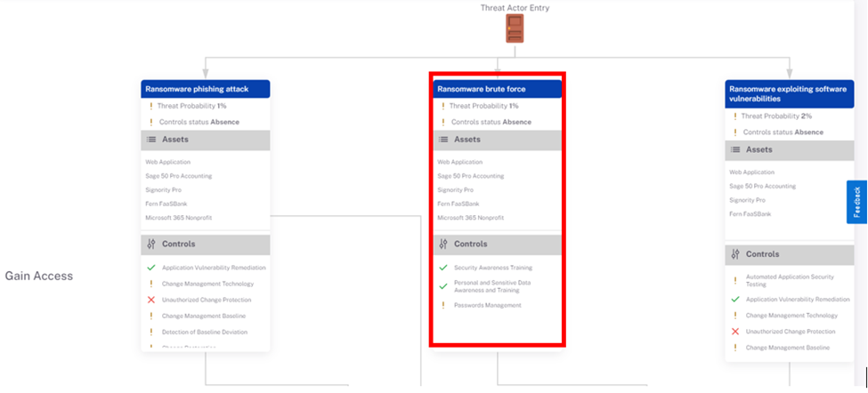Open Ransomware exploiting software vulnerabilities card header
Screen dimensions: 868x393
click(790, 94)
